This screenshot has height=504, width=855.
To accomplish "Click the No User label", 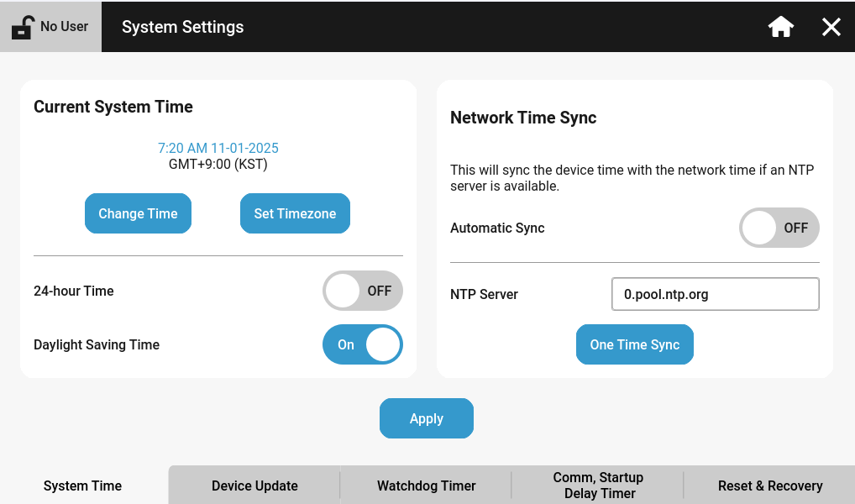I will [x=64, y=27].
